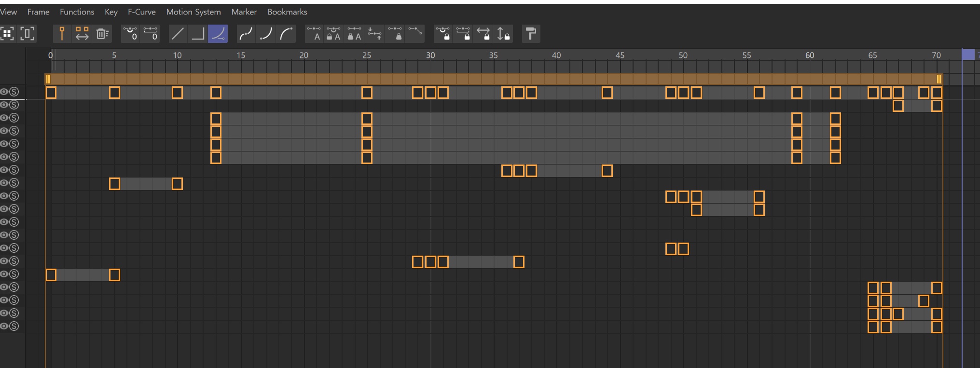This screenshot has width=980, height=368.
Task: Apply Ease Out curve icon
Action: point(286,34)
